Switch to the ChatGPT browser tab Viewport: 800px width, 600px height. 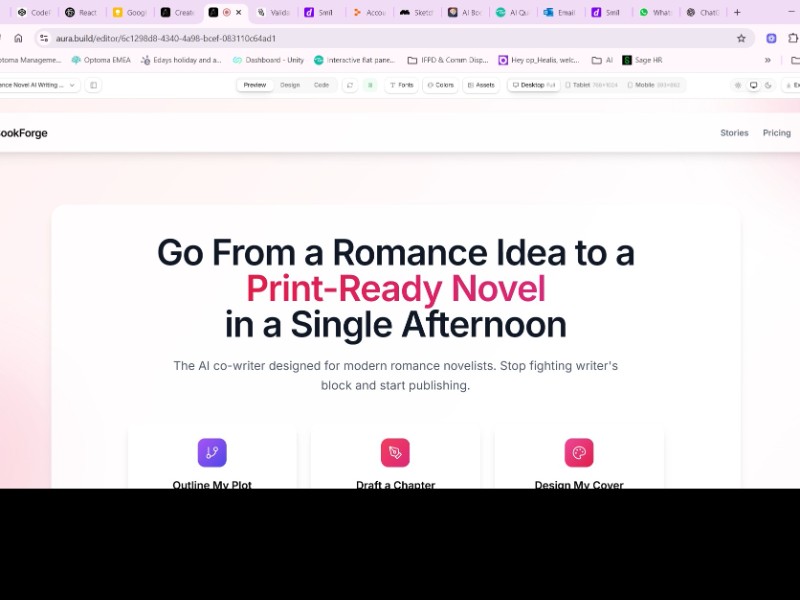[703, 12]
